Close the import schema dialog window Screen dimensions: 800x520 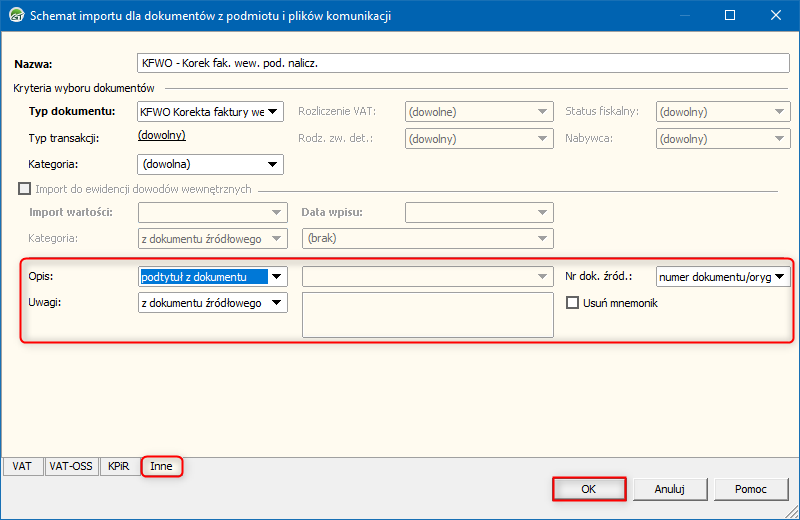pyautogui.click(x=775, y=16)
